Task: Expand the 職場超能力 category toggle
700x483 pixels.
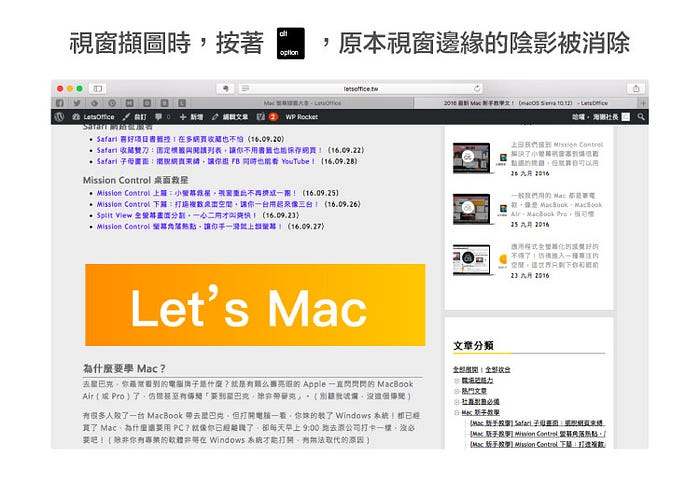Action: (x=457, y=380)
